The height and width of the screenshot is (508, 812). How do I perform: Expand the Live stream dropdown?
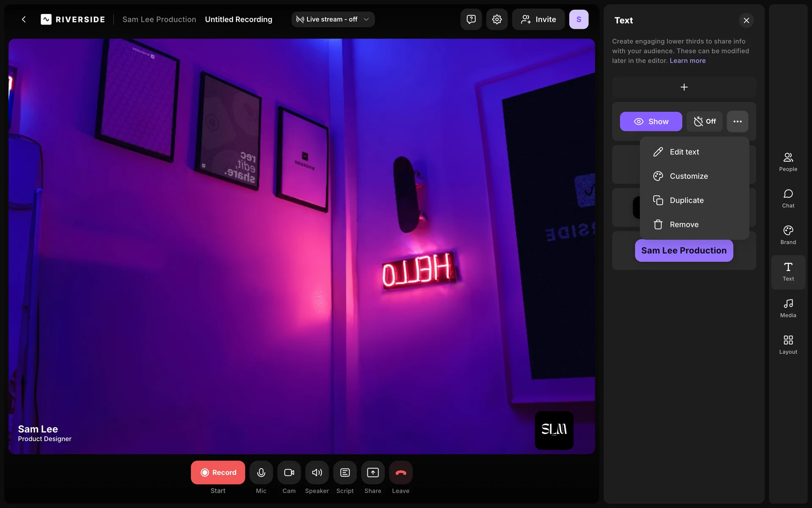[333, 19]
